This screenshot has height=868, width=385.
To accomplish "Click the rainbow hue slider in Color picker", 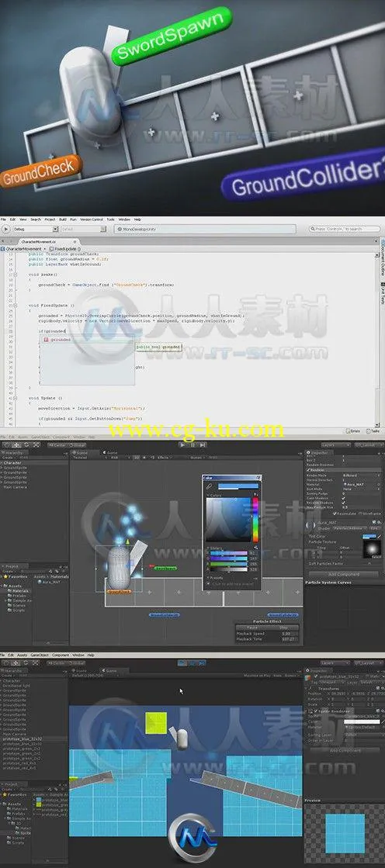I will tap(255, 520).
